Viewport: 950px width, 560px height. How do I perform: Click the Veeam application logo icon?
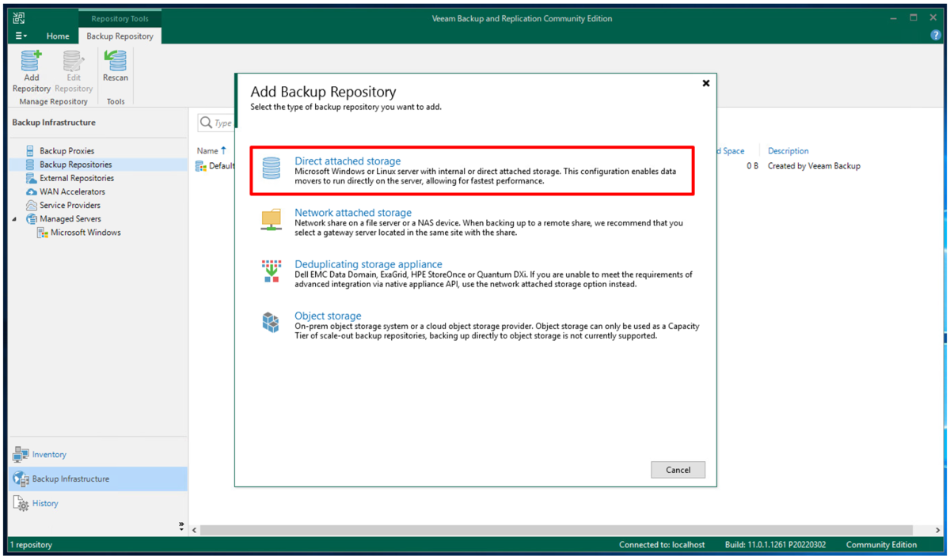[19, 18]
